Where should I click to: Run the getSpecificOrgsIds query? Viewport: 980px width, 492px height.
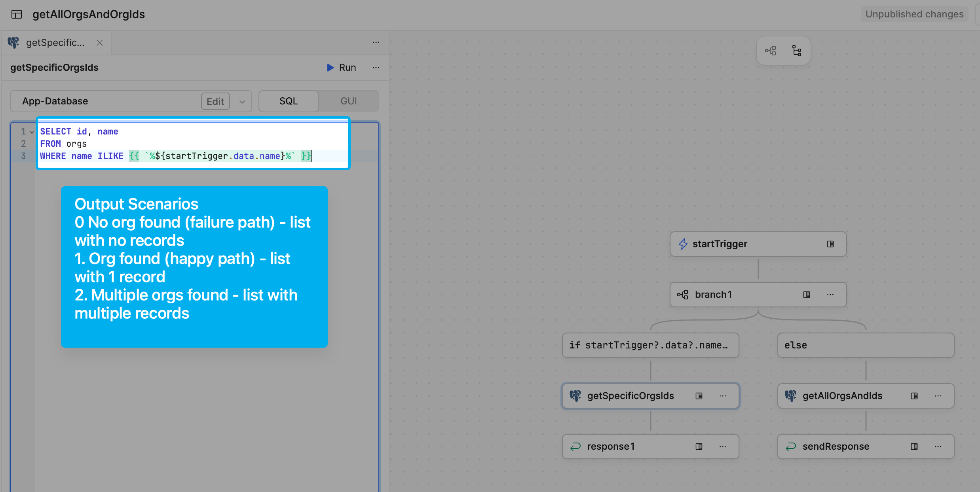click(342, 68)
